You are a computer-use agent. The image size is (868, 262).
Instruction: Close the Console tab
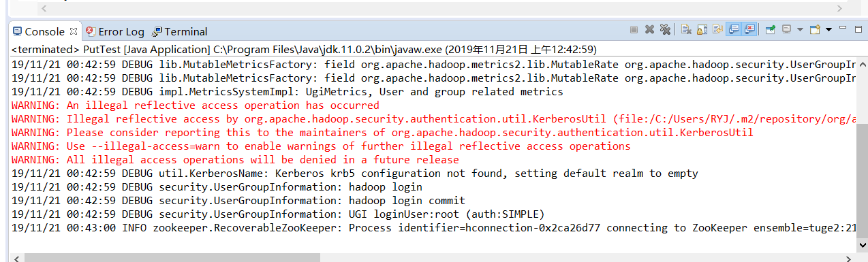[74, 31]
